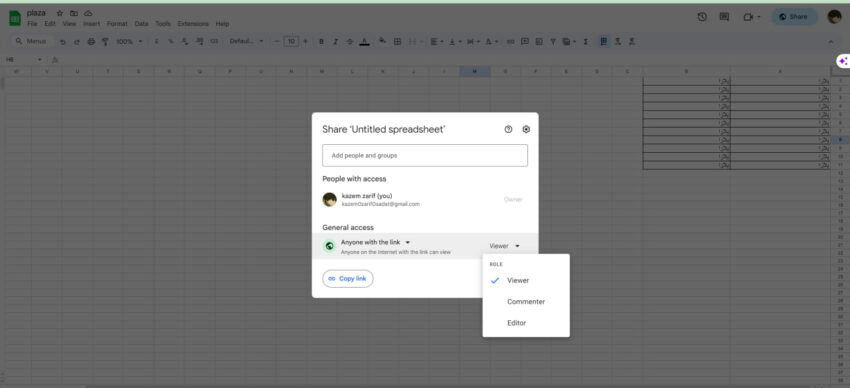Toggle strikethrough formatting
This screenshot has width=850, height=388.
tap(350, 42)
